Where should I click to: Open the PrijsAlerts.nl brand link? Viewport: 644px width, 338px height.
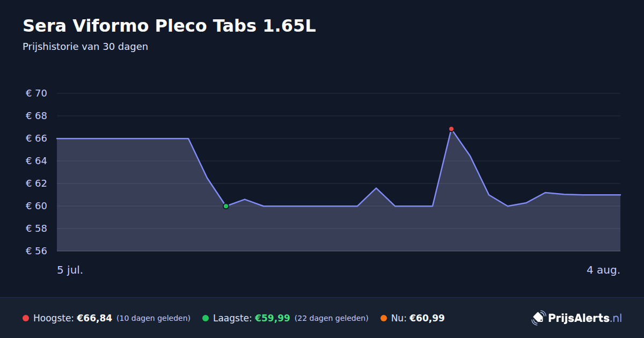(x=577, y=318)
